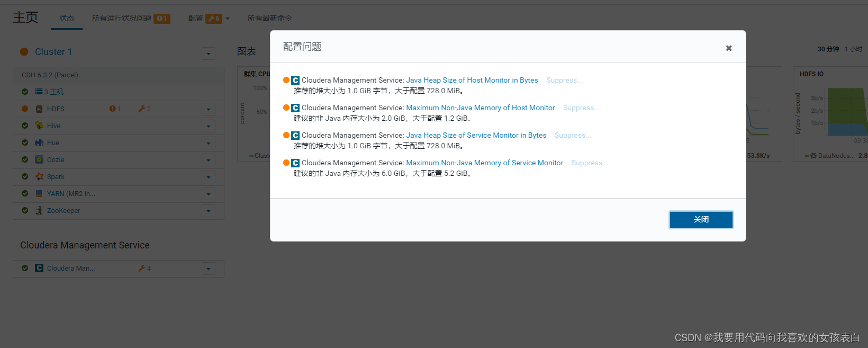Open the Spark service
Image resolution: width=868 pixels, height=348 pixels.
point(56,177)
